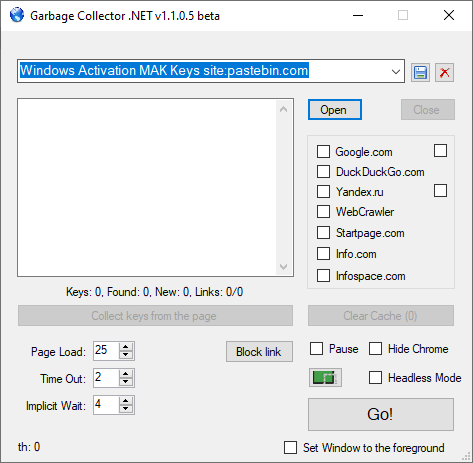Image resolution: width=473 pixels, height=463 pixels.
Task: Increase Implicit Wait with up arrow
Action: pos(126,401)
